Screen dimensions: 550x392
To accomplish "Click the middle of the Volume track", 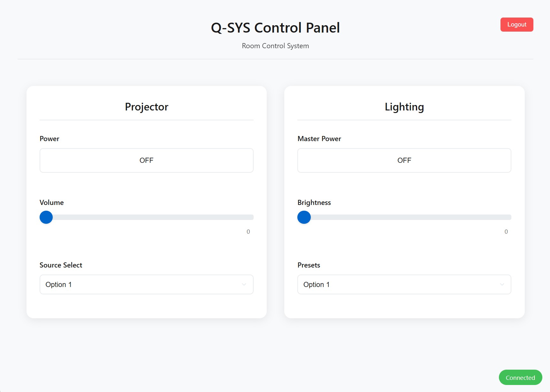I will [x=147, y=217].
